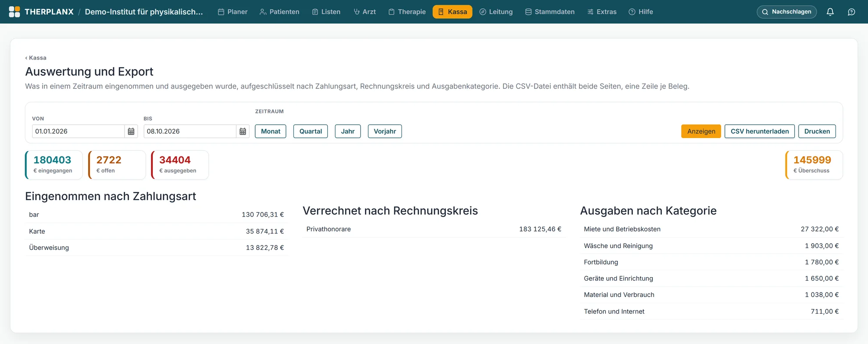Open the Planer menu
This screenshot has height=344, width=868.
[x=233, y=12]
